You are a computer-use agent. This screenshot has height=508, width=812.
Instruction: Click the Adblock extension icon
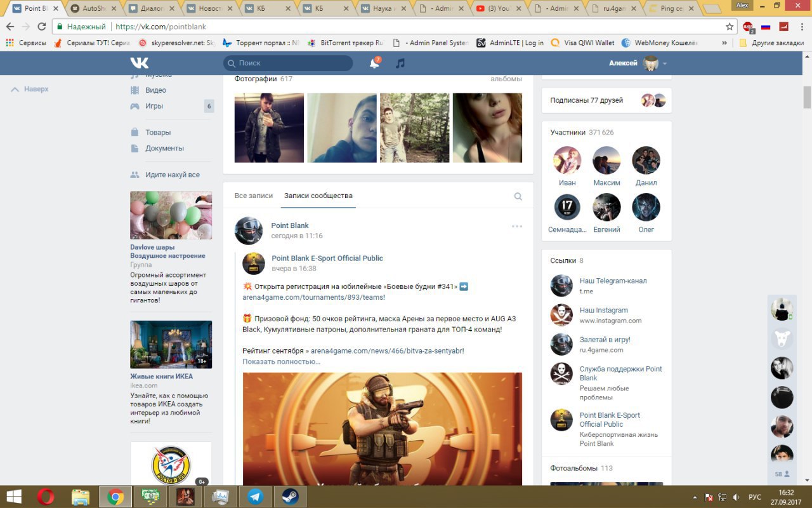click(x=748, y=27)
